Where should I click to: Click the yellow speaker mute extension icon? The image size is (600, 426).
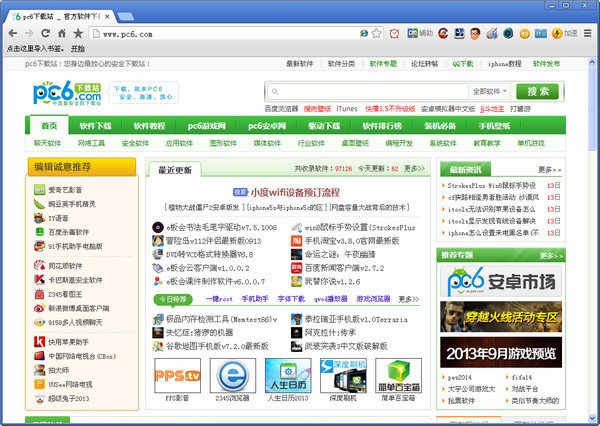click(525, 34)
